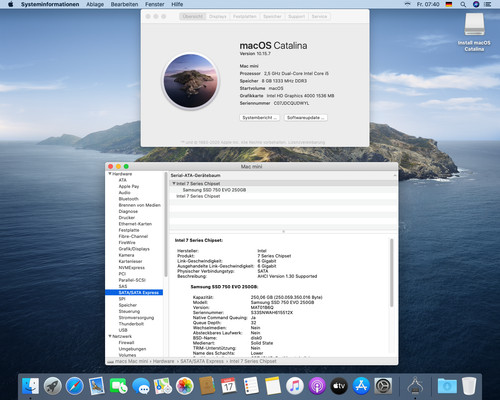Open the Apple menu
The image size is (500, 400).
pyautogui.click(x=10, y=4)
